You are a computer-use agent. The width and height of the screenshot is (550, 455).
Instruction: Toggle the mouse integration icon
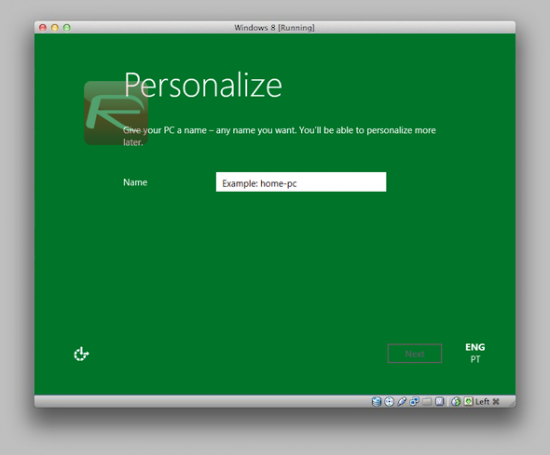pyautogui.click(x=456, y=401)
